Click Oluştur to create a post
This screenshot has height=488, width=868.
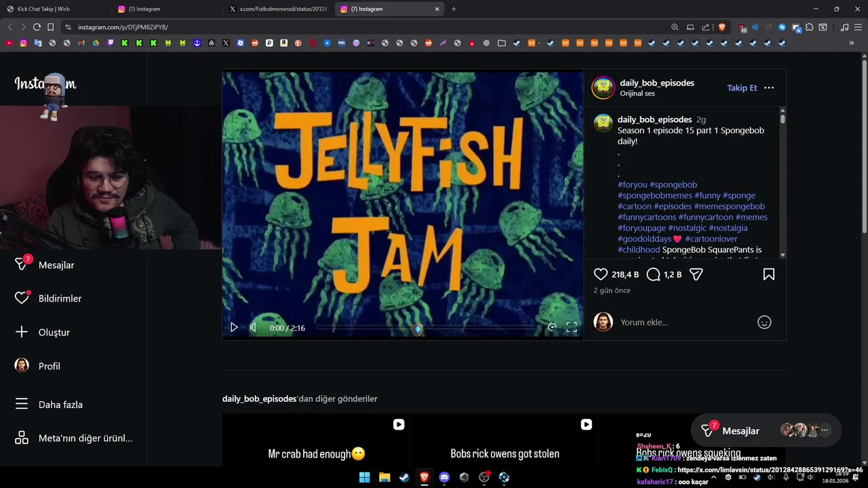click(54, 332)
